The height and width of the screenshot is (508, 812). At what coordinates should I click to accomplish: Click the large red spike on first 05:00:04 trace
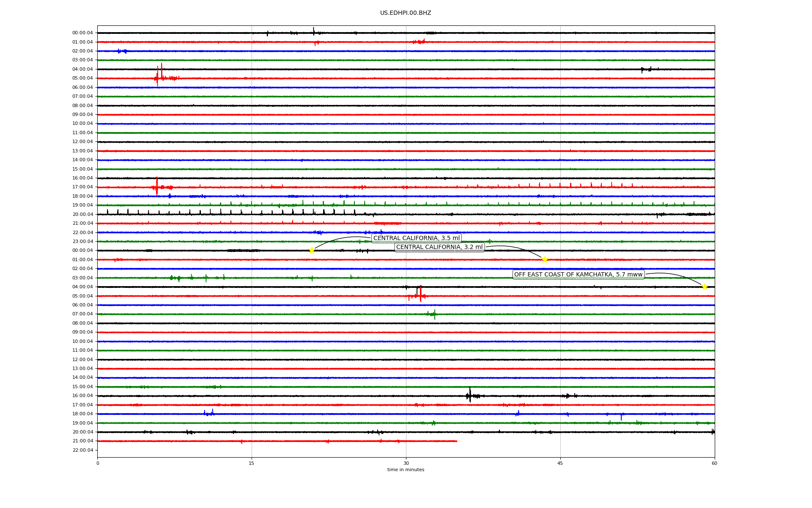tap(158, 76)
